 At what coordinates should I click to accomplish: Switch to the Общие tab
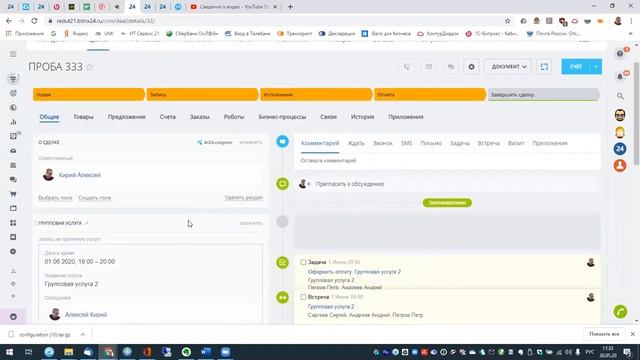coord(49,117)
